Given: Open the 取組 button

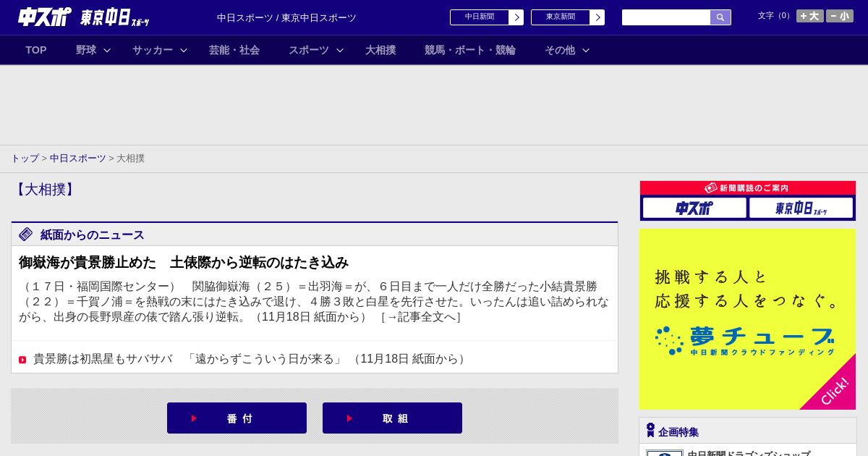Looking at the screenshot, I should pos(392,418).
